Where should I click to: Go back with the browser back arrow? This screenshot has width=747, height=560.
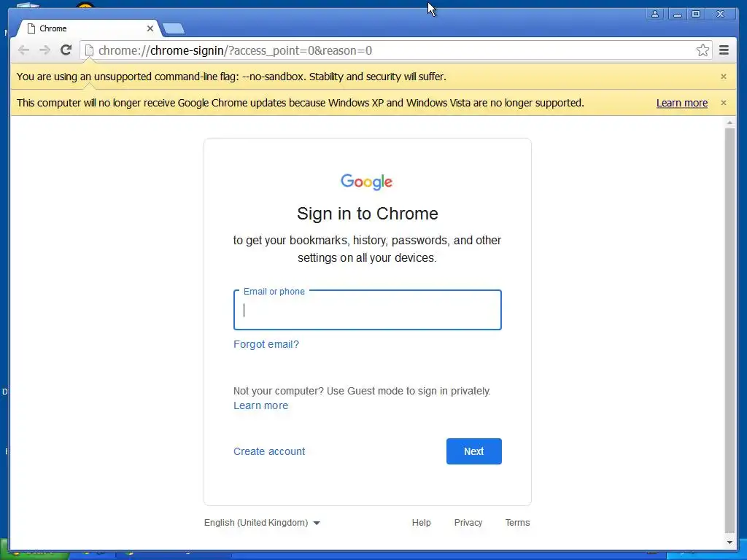[x=23, y=50]
